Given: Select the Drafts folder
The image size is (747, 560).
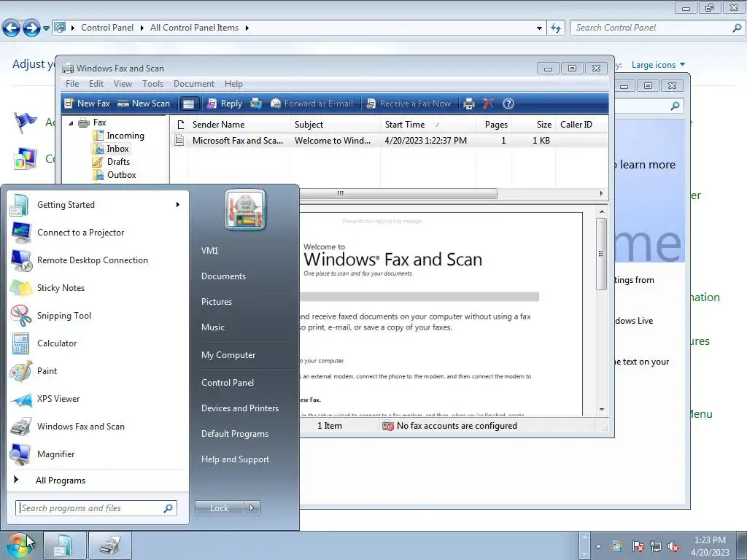Looking at the screenshot, I should click(112, 162).
